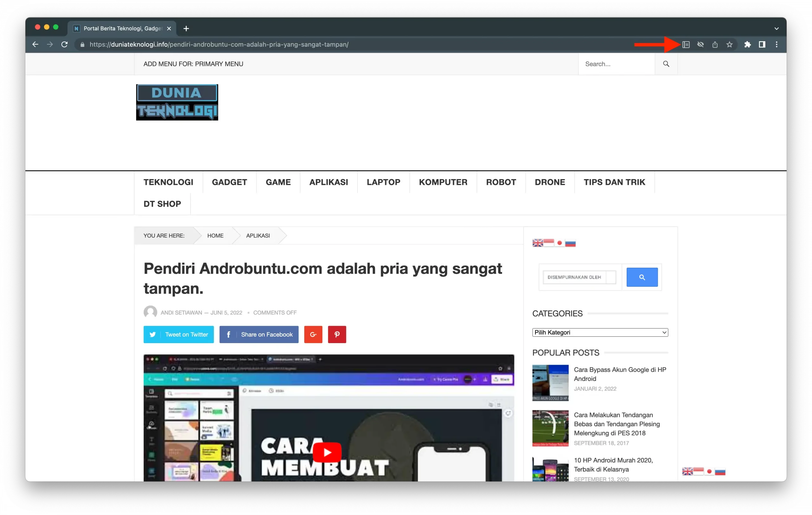Share the article on Twitter
Screen dimensions: 812x515
pos(178,334)
